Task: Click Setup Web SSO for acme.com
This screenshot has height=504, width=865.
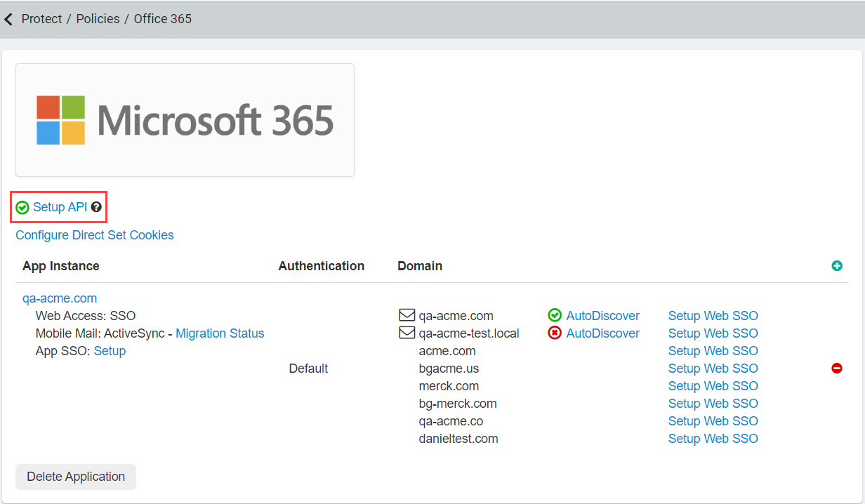Action: click(x=713, y=350)
